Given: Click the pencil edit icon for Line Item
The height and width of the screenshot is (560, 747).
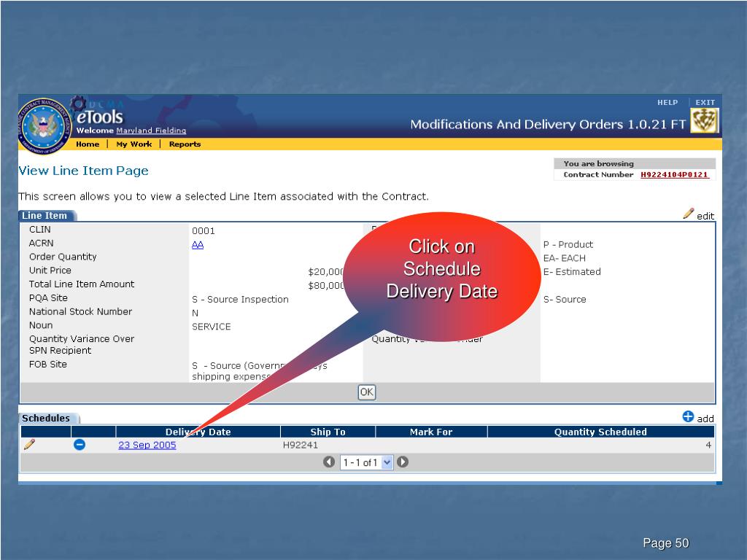Looking at the screenshot, I should click(689, 214).
